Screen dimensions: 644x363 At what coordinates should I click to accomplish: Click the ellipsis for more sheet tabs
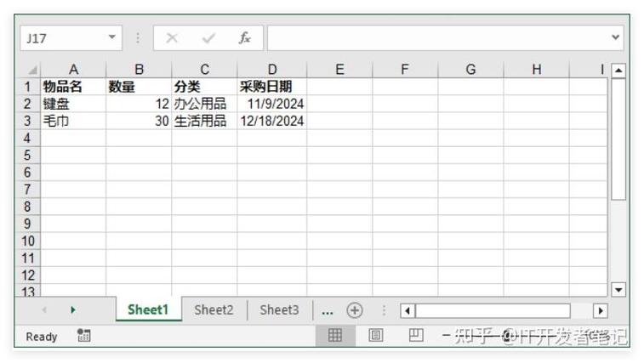[327, 311]
